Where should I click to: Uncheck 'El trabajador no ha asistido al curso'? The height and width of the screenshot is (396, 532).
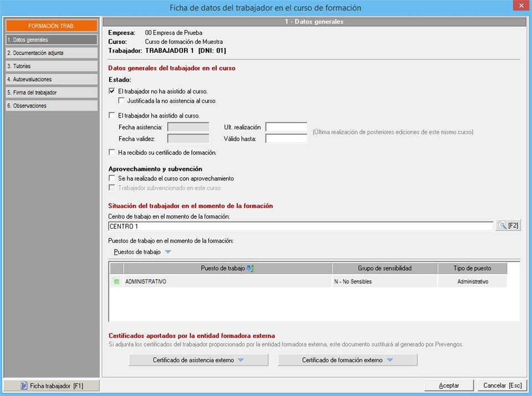point(111,91)
